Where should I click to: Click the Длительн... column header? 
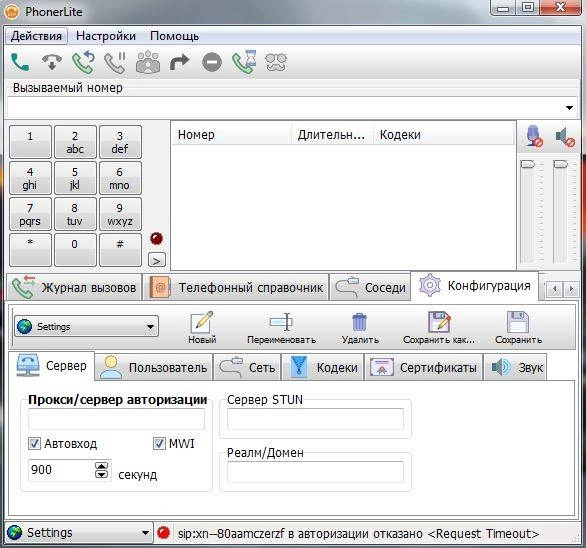pyautogui.click(x=332, y=135)
